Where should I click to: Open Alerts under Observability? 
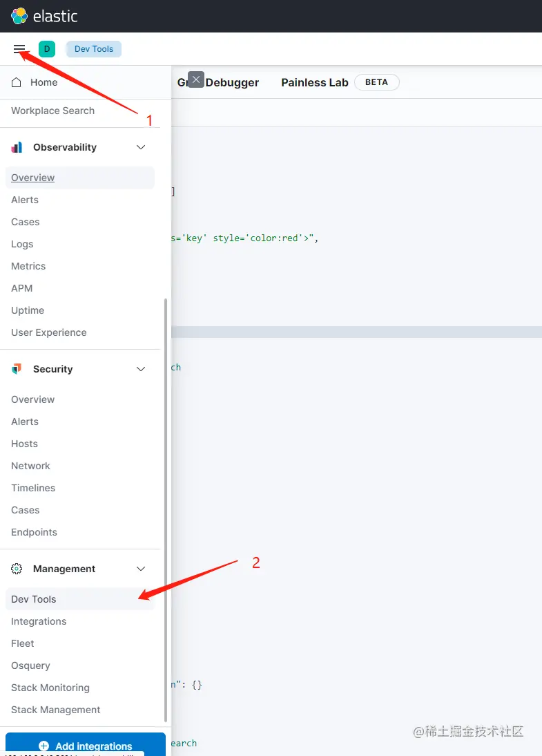pyautogui.click(x=25, y=200)
